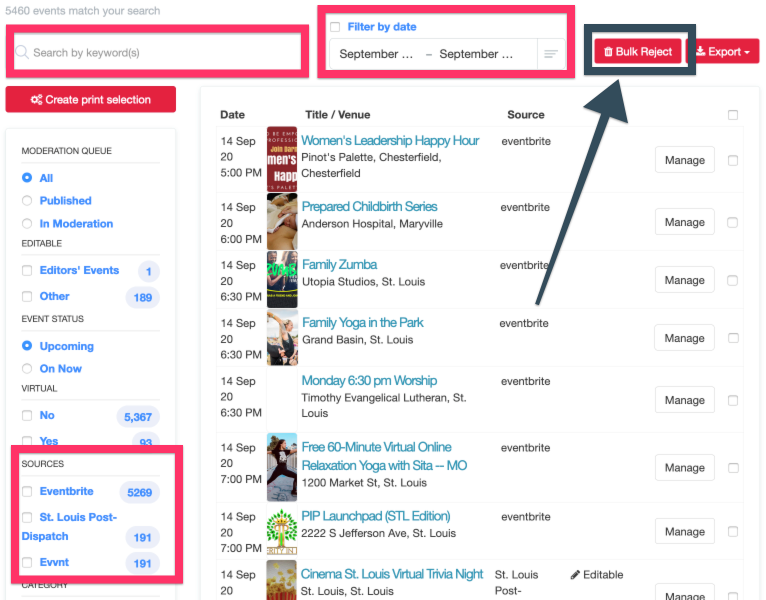Image resolution: width=766 pixels, height=600 pixels.
Task: Click the 5269 Eventbrite count badge
Action: 140,493
